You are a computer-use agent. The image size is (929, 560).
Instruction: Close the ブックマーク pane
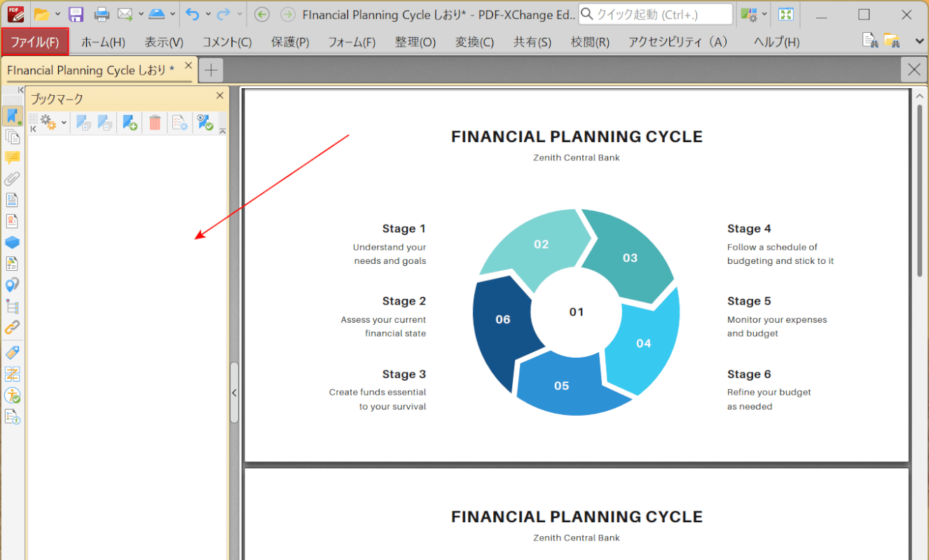[219, 96]
